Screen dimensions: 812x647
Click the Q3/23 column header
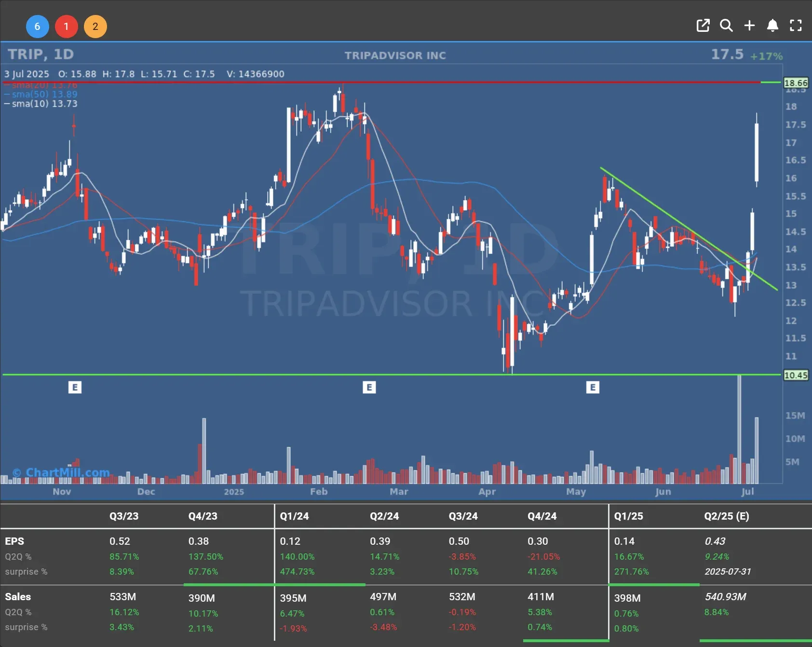point(124,516)
